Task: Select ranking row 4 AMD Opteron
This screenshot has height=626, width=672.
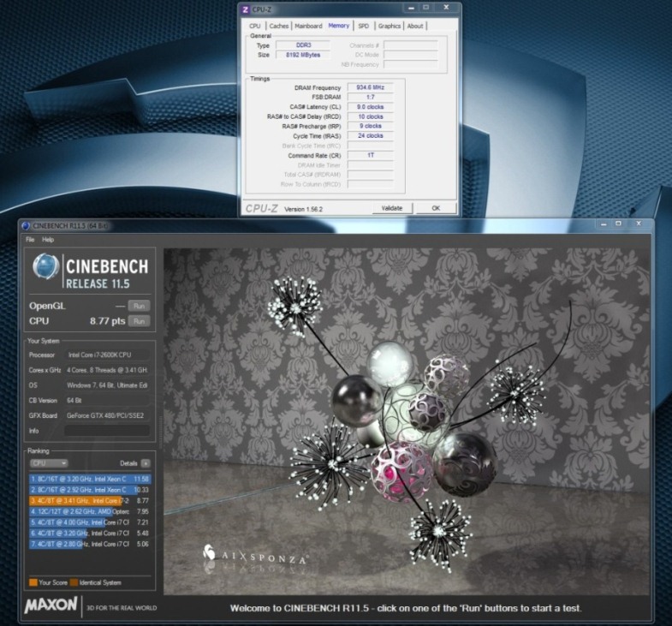Action: pos(90,511)
